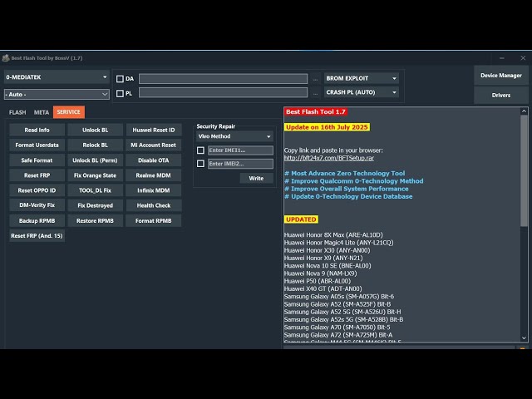Enable the PL checkbox
Viewport: 532px width, 399px height.
[120, 93]
